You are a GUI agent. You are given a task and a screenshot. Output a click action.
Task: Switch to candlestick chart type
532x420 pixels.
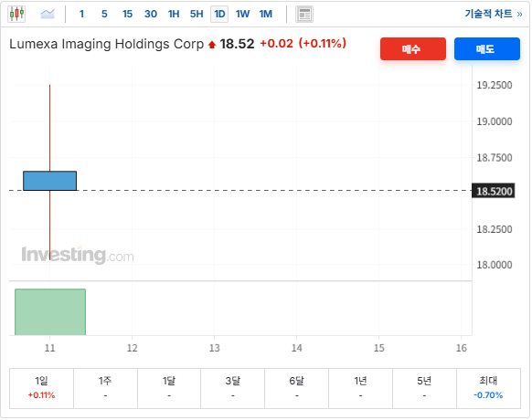coord(16,15)
